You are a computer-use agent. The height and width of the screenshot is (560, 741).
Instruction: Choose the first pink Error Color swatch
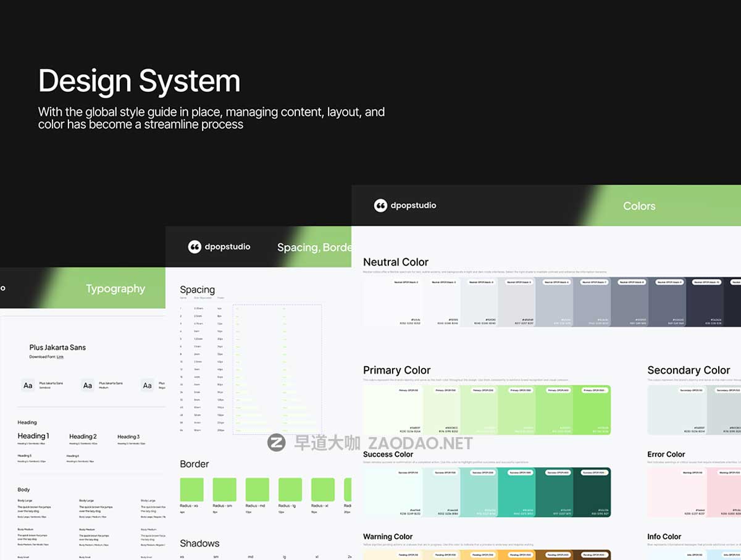point(666,492)
